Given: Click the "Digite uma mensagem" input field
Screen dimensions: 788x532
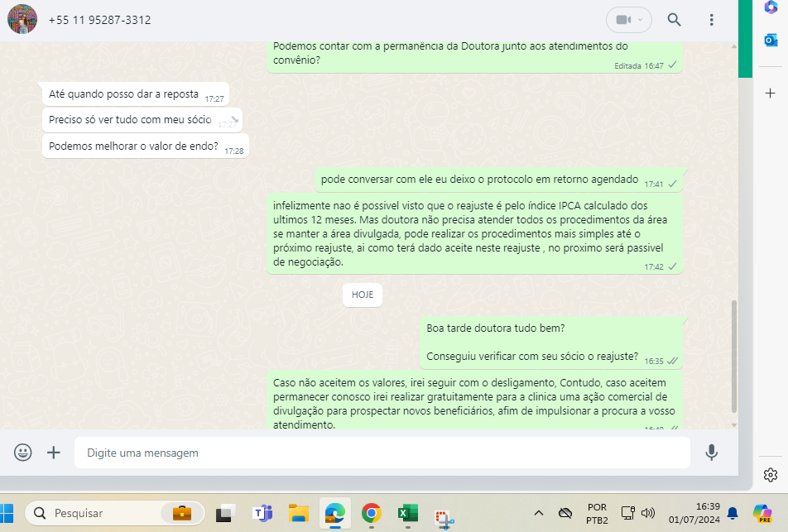Looking at the screenshot, I should pos(381,453).
